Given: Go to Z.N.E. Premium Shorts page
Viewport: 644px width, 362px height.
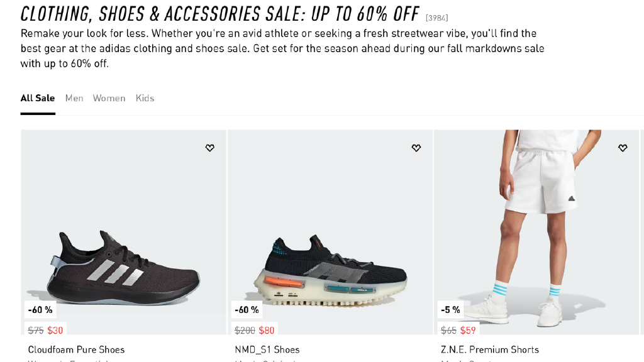Looking at the screenshot, I should pyautogui.click(x=490, y=349).
